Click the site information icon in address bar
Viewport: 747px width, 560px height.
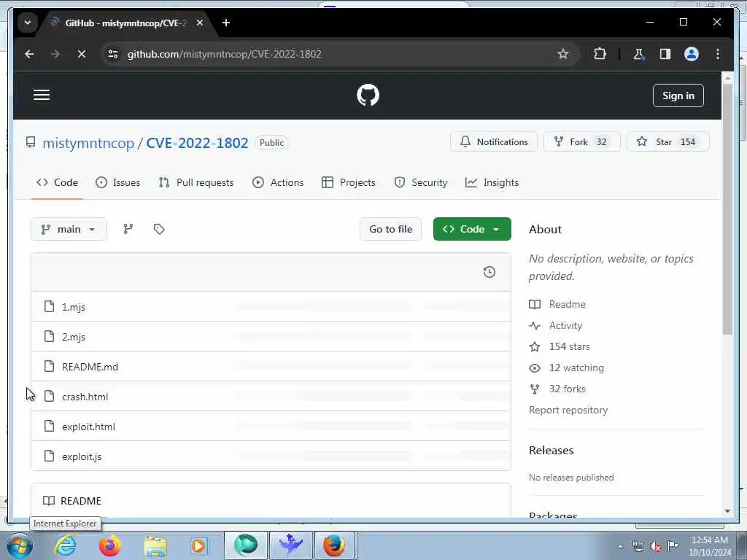(113, 54)
